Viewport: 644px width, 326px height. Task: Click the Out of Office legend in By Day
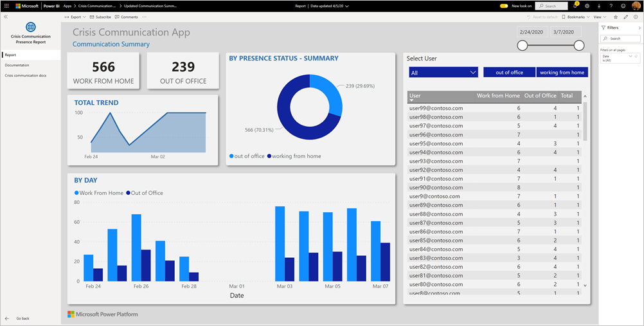(x=144, y=193)
